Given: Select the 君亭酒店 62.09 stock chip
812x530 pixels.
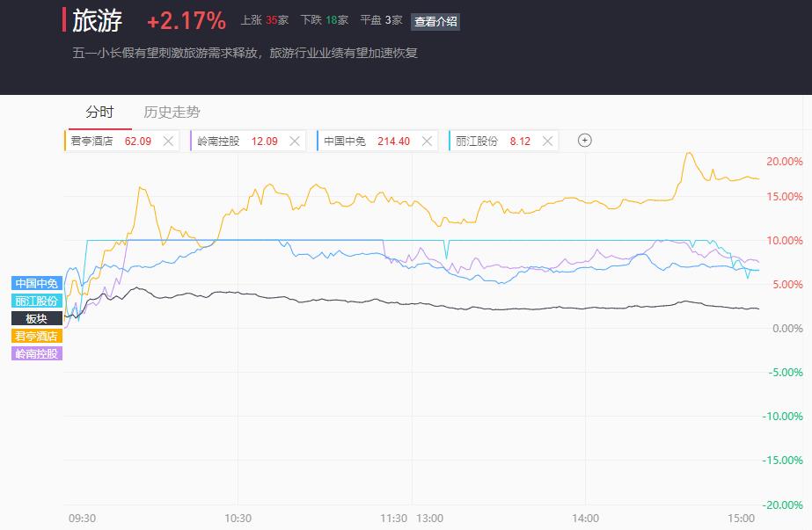Looking at the screenshot, I should [121, 141].
